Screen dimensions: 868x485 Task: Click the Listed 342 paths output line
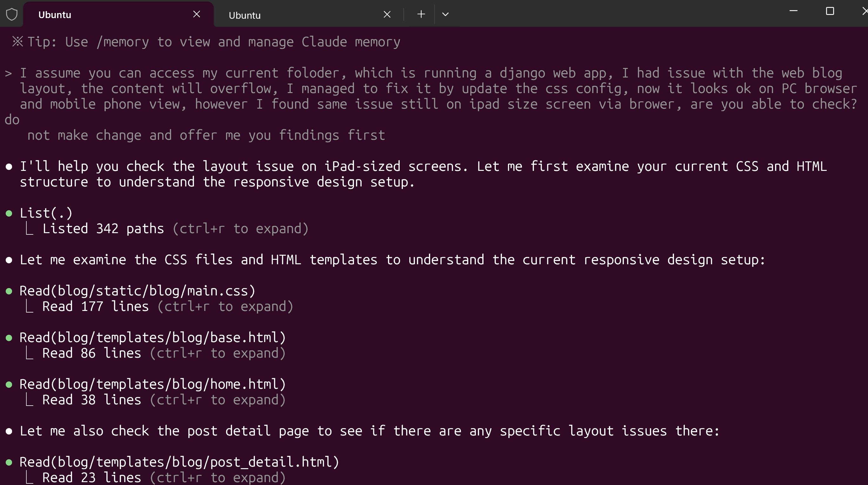[175, 229]
